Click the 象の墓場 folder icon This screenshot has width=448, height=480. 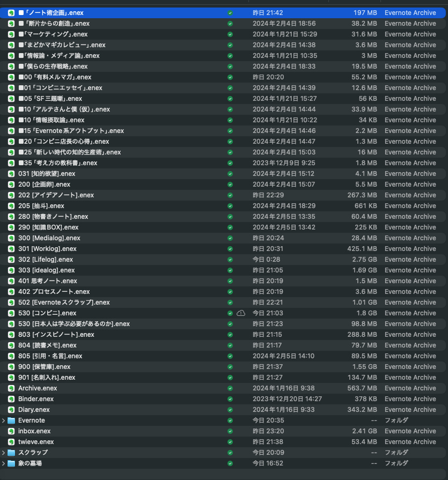(x=11, y=463)
